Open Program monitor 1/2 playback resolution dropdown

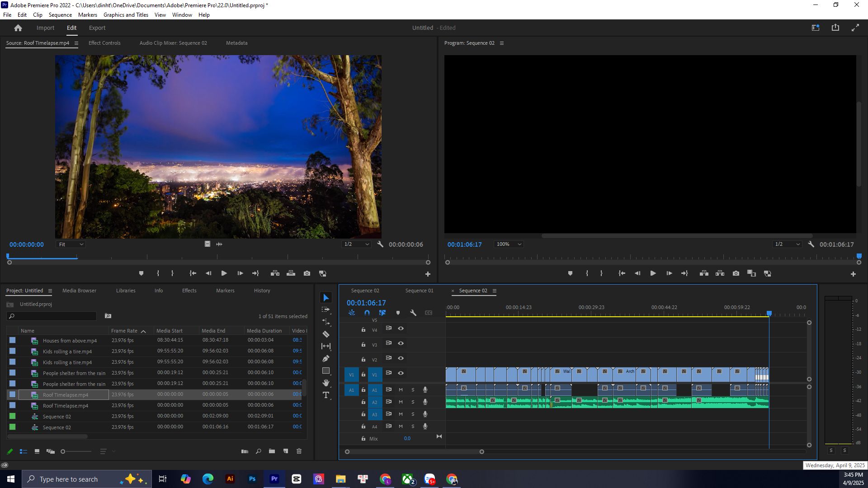click(787, 244)
